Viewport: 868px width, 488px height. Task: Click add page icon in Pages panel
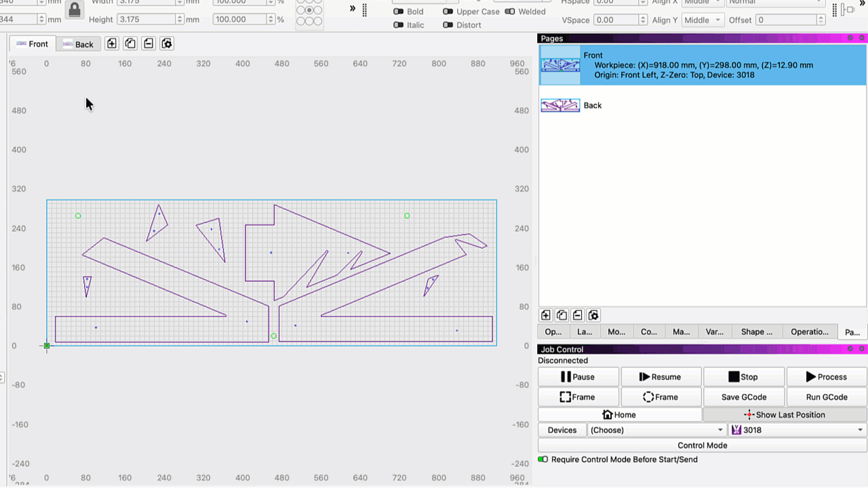pos(546,315)
